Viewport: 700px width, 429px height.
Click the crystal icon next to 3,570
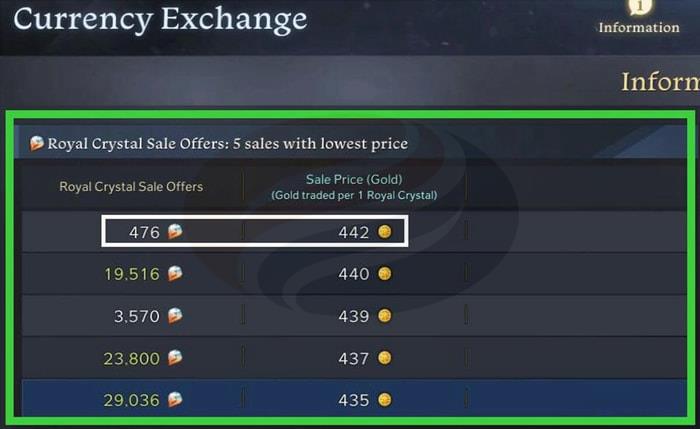coord(174,316)
